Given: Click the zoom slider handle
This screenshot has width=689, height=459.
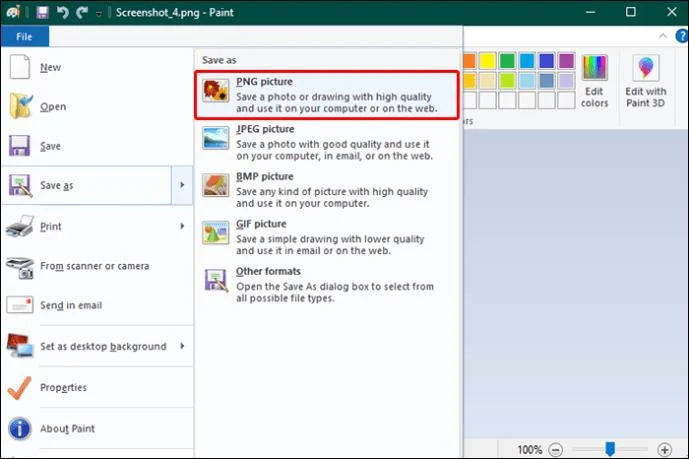Looking at the screenshot, I should [610, 449].
